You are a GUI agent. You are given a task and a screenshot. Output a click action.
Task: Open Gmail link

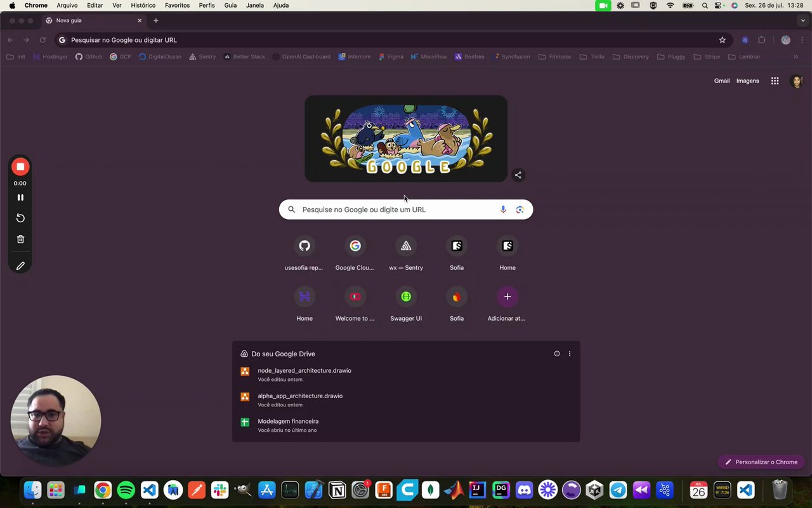(x=722, y=81)
